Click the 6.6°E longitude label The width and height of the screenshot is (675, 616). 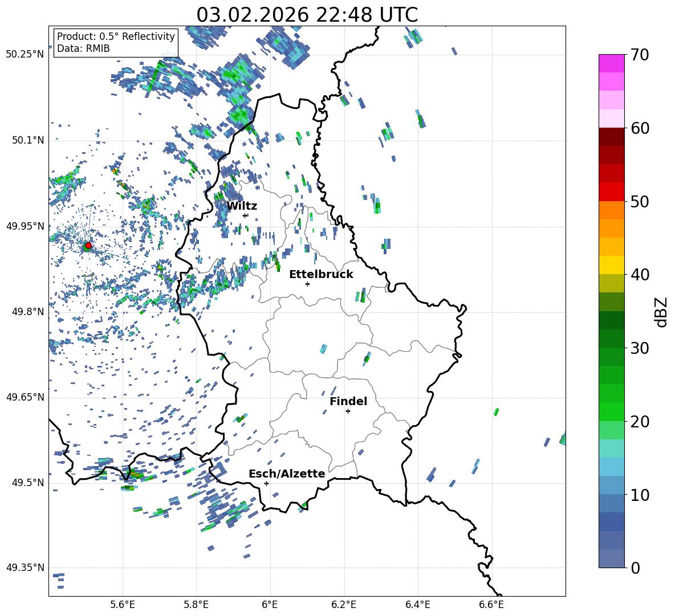[x=491, y=605]
